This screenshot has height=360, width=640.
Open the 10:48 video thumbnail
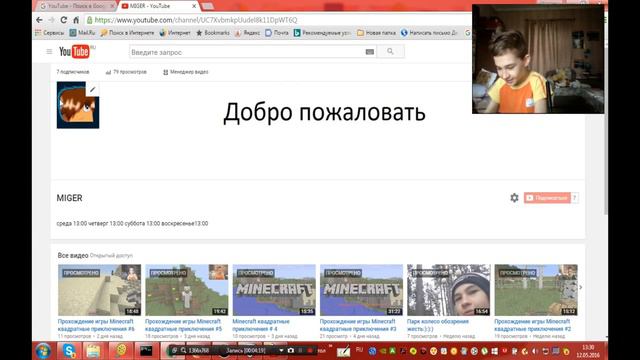click(99, 290)
